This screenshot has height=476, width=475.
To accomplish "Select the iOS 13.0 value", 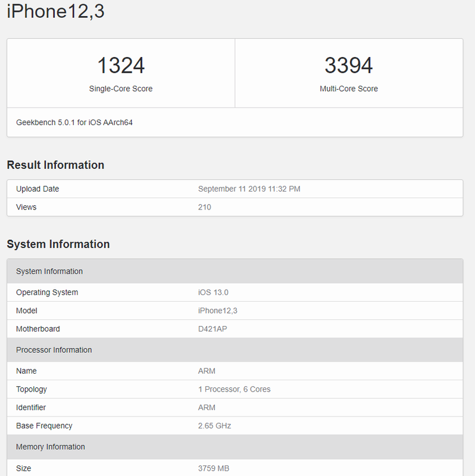I will click(213, 292).
